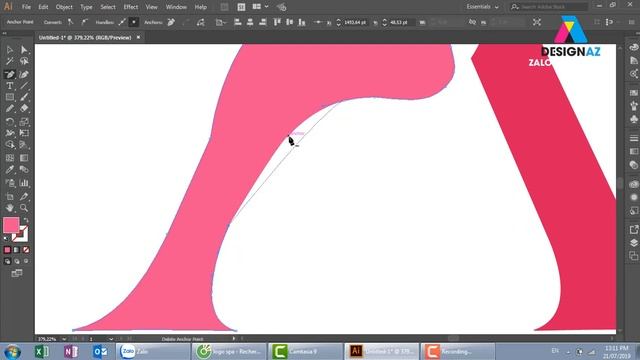Select the Paintbrush tool
Screen dimensions: 640x360
click(x=24, y=97)
